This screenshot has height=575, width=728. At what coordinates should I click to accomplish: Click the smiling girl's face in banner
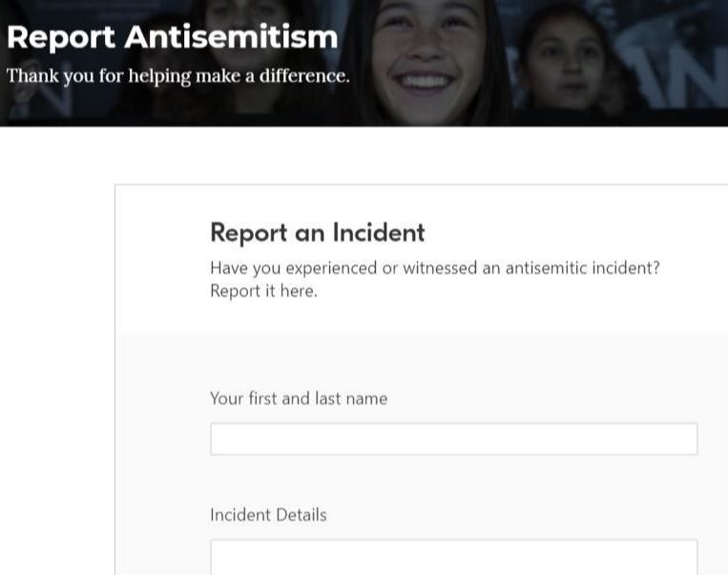point(427,51)
